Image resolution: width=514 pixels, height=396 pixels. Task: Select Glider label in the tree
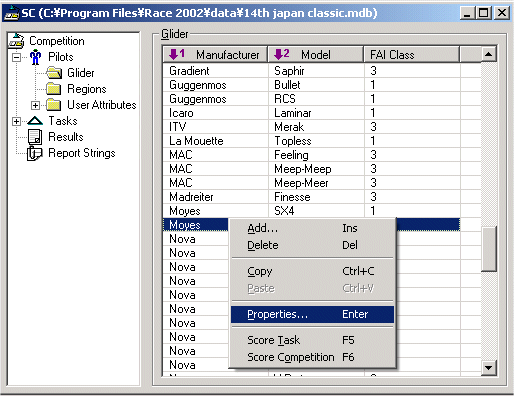click(81, 73)
